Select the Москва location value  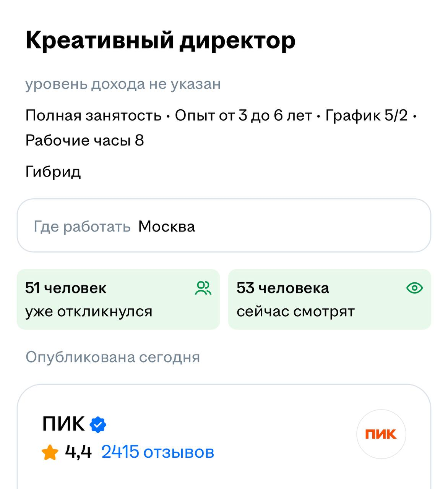click(x=167, y=227)
